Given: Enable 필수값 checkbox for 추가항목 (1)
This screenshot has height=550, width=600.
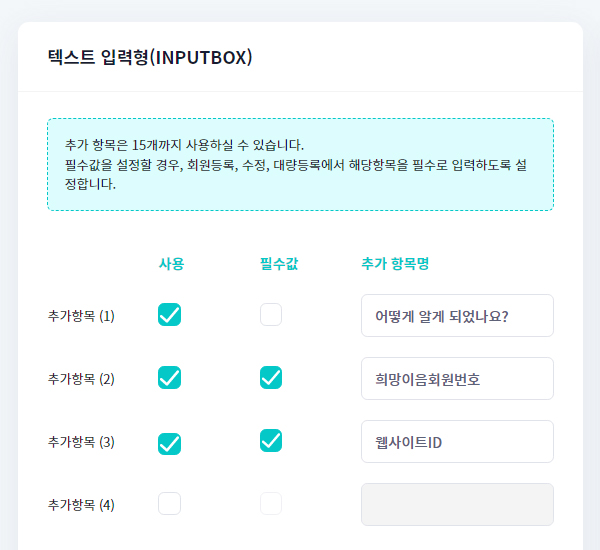Looking at the screenshot, I should 270,315.
